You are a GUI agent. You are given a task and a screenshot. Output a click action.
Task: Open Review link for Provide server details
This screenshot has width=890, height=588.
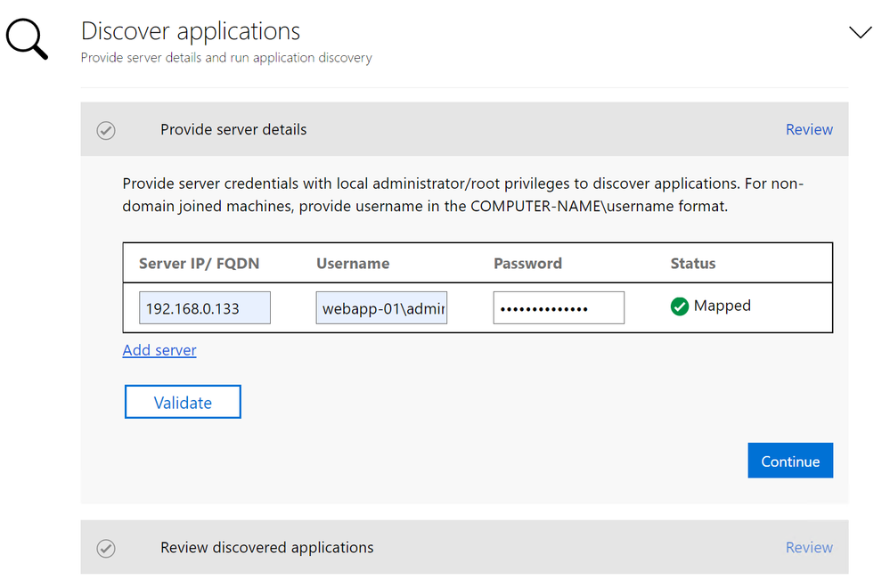(809, 130)
